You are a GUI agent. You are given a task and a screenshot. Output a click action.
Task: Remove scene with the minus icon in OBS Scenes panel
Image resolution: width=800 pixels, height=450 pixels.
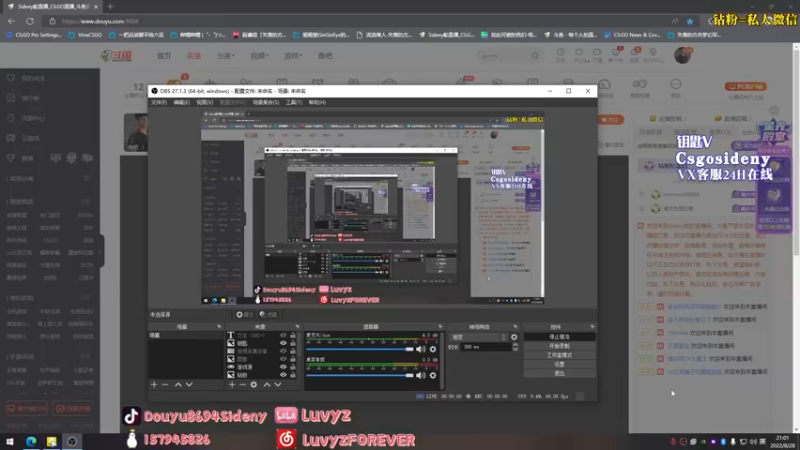(165, 385)
